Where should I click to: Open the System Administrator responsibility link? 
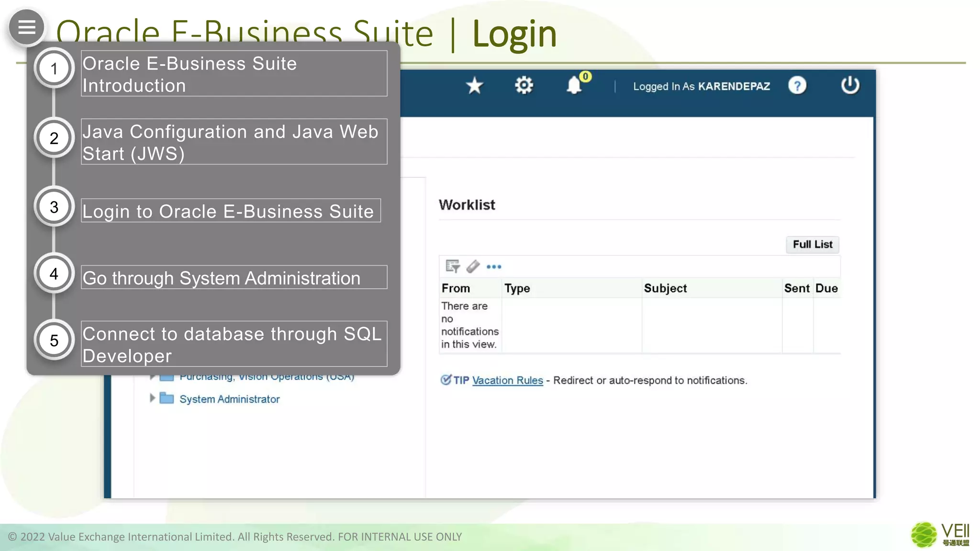pos(229,399)
